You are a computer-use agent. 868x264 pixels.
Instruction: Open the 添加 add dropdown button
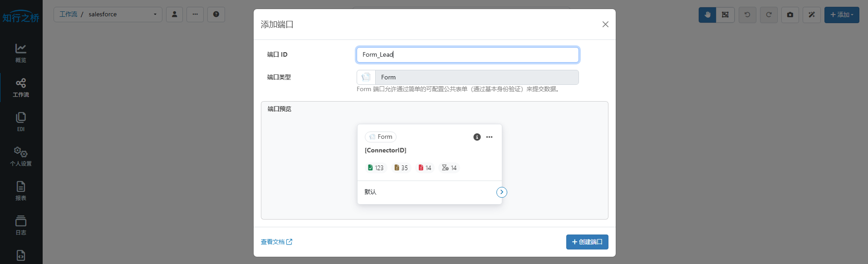[x=841, y=15]
